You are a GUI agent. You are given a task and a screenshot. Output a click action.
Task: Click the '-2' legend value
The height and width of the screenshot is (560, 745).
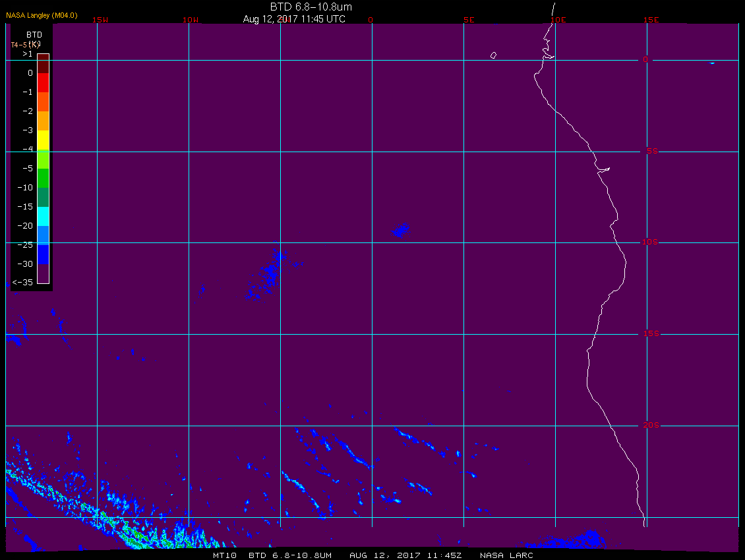(x=28, y=111)
